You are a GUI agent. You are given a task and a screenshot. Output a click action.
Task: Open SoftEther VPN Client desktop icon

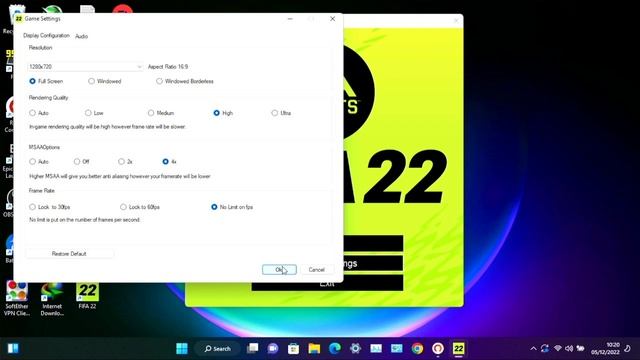coord(17,298)
